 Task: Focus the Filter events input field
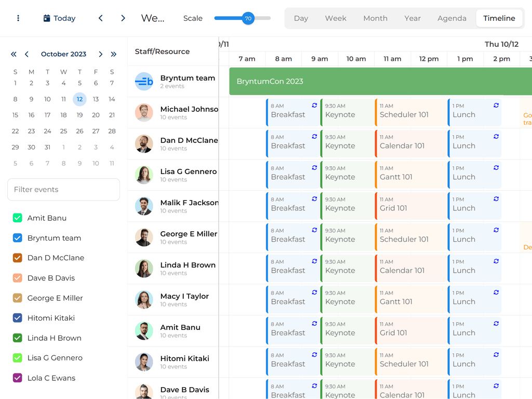tap(63, 190)
